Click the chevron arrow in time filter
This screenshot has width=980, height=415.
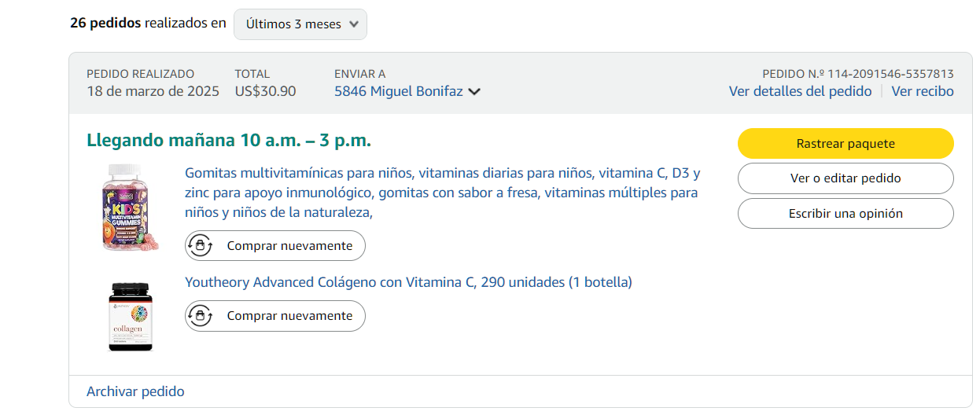(x=354, y=24)
